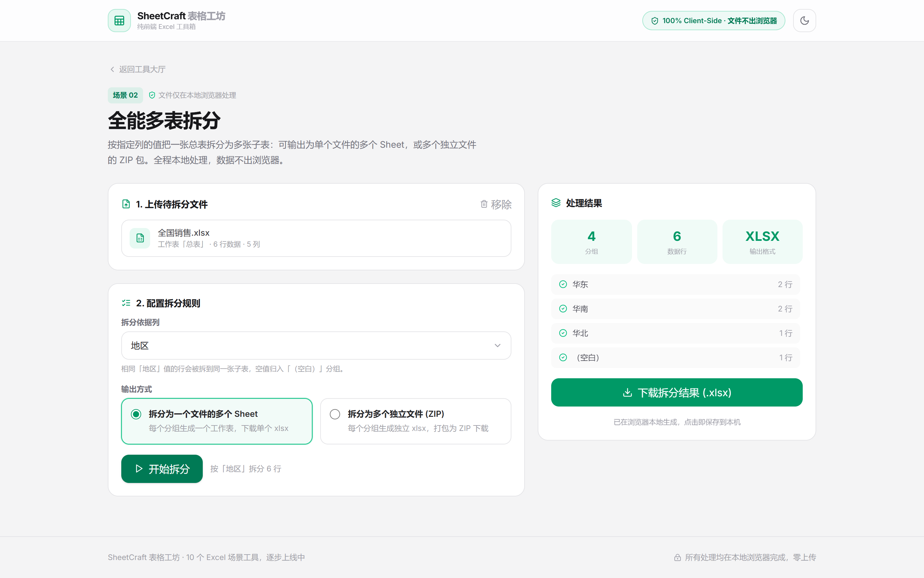Open the 拆分依据列 dropdown showing 地区
This screenshot has width=924, height=578.
coord(316,346)
